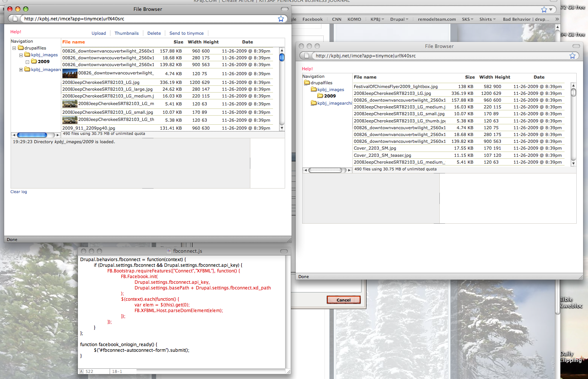
Task: Click the Bible webloc desktop icon
Action: tap(571, 302)
